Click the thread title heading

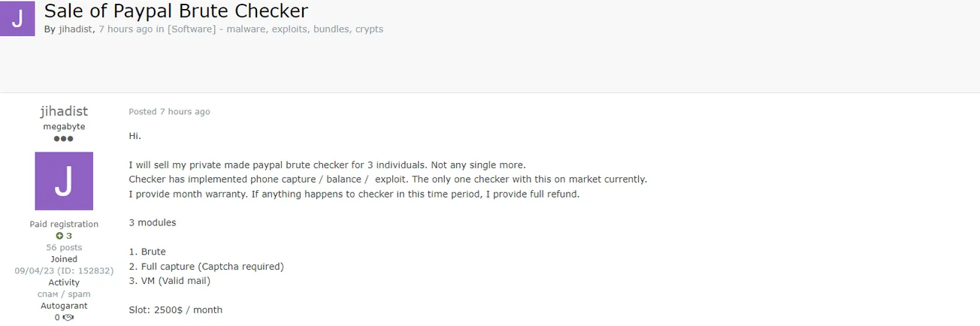click(x=176, y=11)
